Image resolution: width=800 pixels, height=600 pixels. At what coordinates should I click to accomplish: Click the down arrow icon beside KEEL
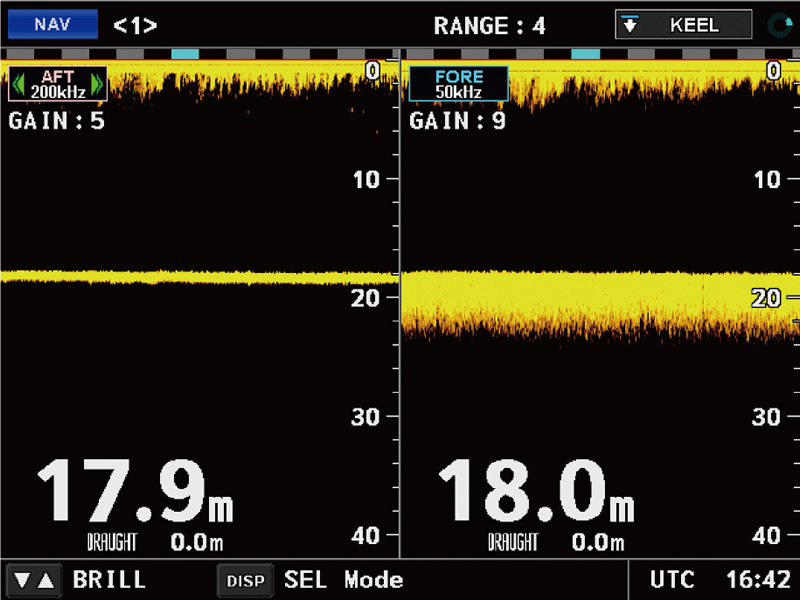[630, 24]
